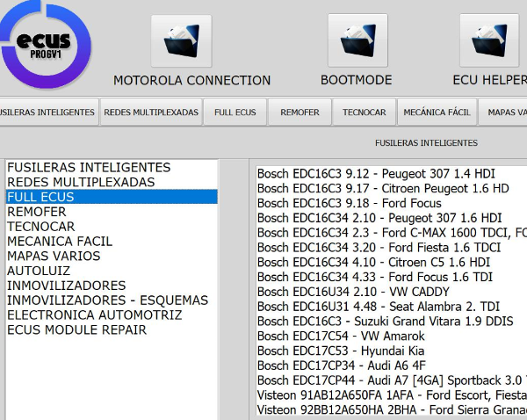Select ELECTRONICA AUTOMOTRIZ list entry
527x420 pixels.
pyautogui.click(x=112, y=315)
